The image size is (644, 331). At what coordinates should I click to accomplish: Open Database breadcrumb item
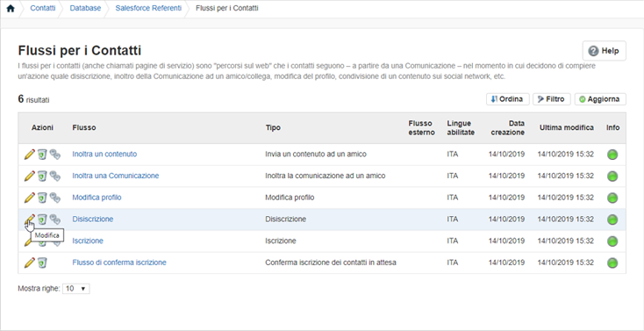(x=85, y=8)
